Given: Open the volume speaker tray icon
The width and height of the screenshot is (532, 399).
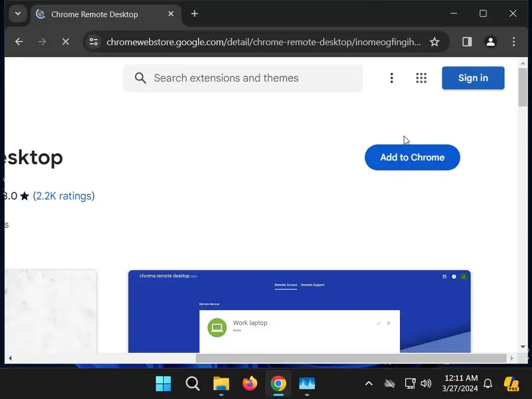Looking at the screenshot, I should [x=426, y=384].
